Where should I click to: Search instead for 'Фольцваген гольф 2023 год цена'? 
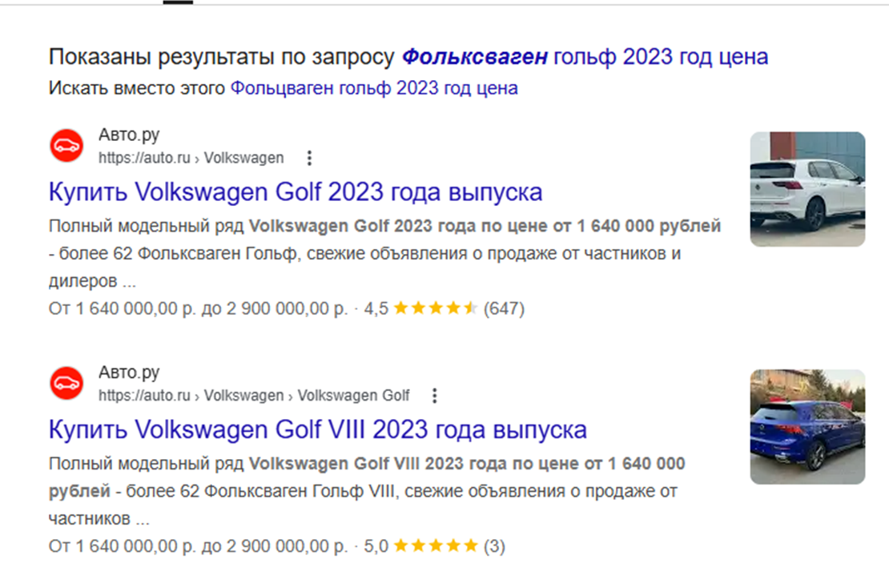[x=374, y=88]
